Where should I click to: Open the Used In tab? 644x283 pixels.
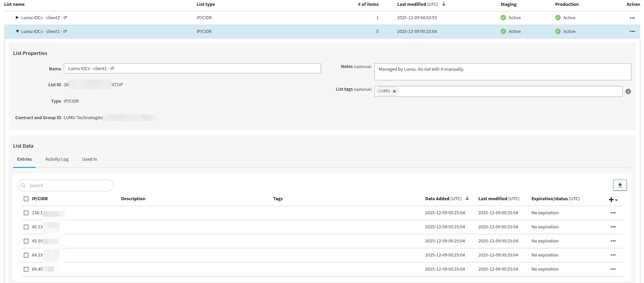tap(89, 159)
